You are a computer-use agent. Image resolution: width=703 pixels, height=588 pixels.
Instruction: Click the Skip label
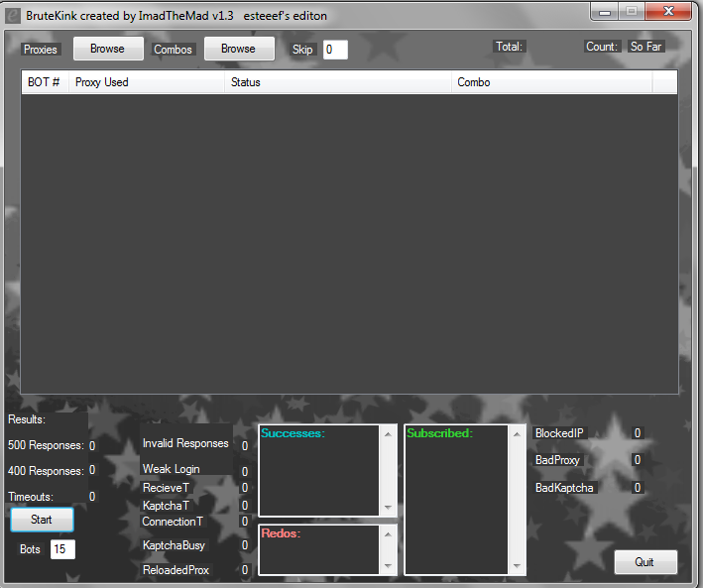(302, 50)
